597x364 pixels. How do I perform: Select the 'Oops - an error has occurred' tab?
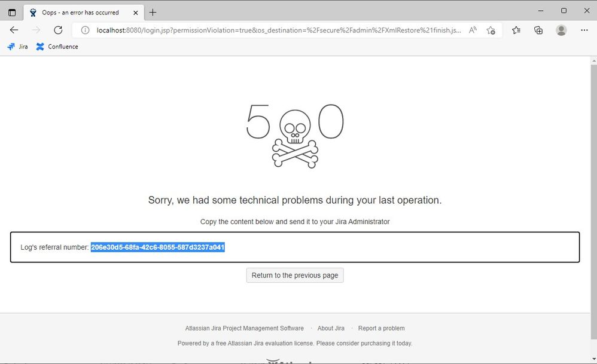[84, 13]
